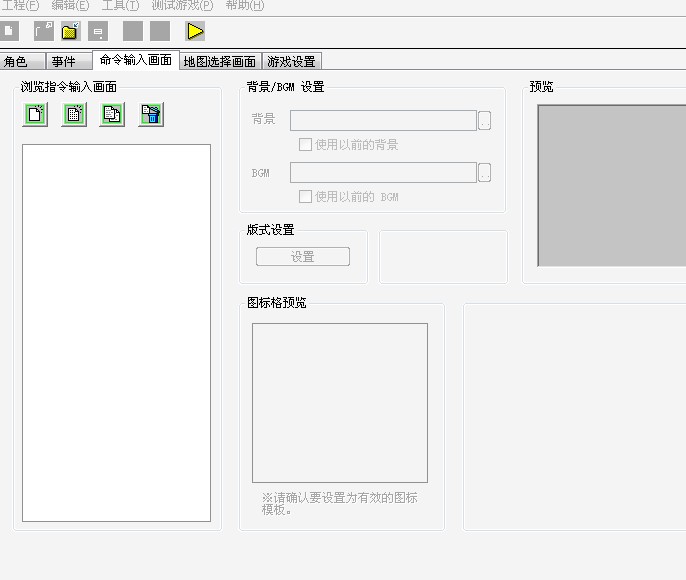Delete command input screen via trash icon
The image size is (686, 580).
point(151,115)
